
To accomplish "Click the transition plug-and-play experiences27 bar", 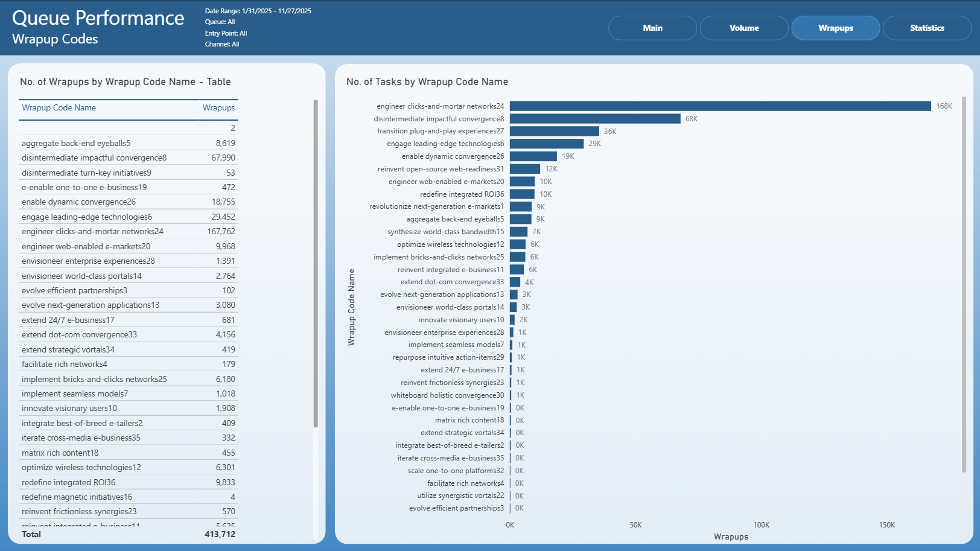I will click(x=555, y=131).
